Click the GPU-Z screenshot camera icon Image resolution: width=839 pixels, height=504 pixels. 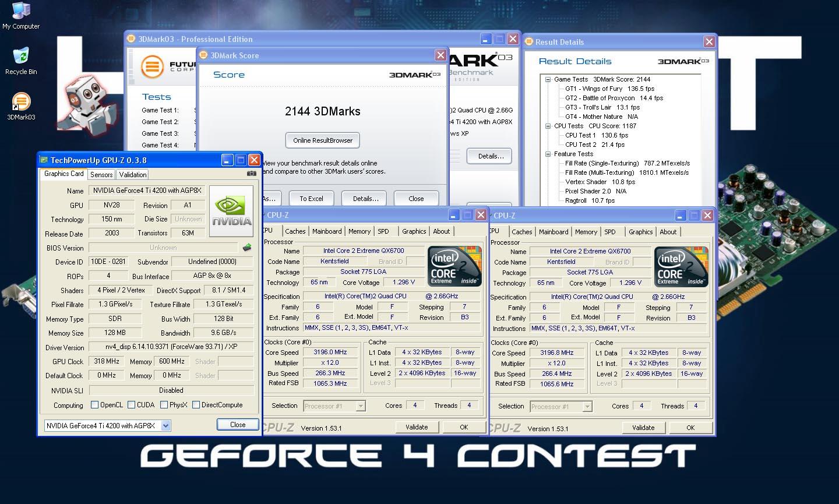tap(251, 174)
